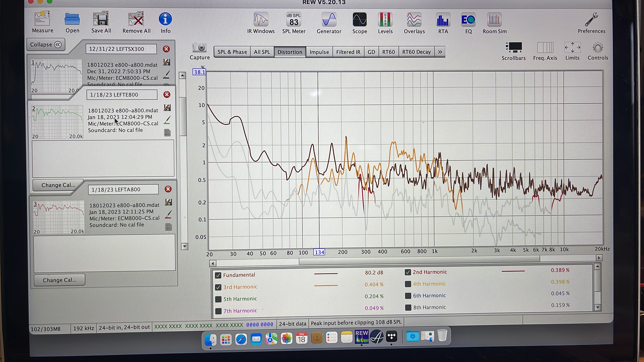Screen dimensions: 644x362
Task: Open REW app icon in Dock
Action: 362,337
